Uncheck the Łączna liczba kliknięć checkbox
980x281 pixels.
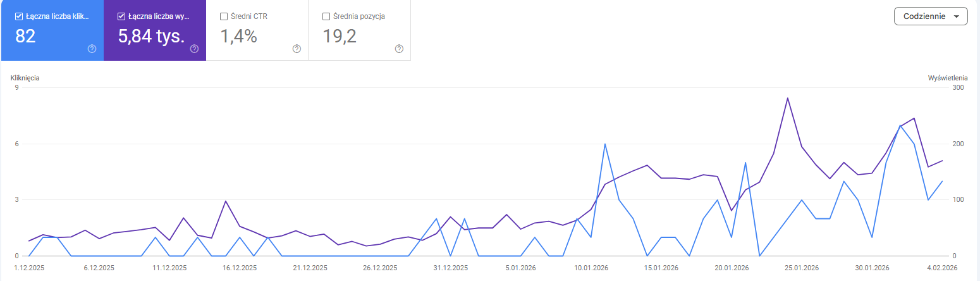(x=19, y=16)
